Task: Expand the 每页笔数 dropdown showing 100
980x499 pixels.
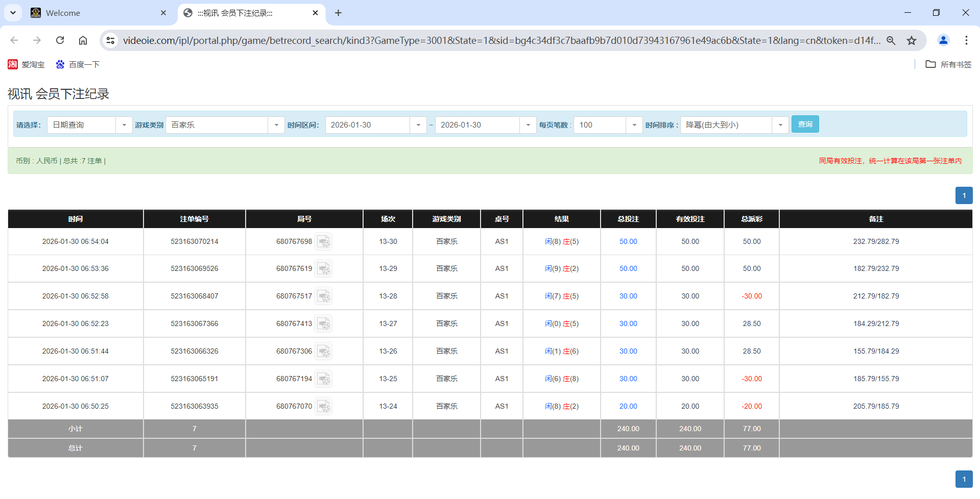Action: (634, 124)
